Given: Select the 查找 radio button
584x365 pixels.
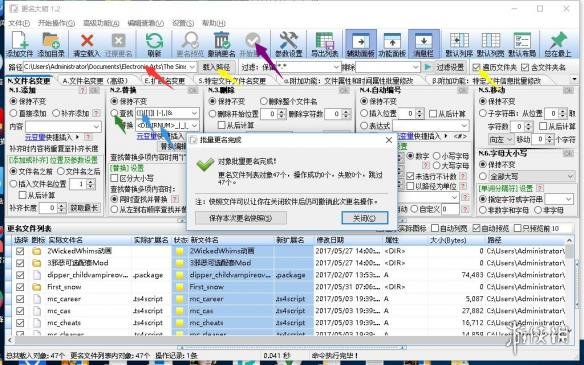Looking at the screenshot, I should [x=114, y=113].
